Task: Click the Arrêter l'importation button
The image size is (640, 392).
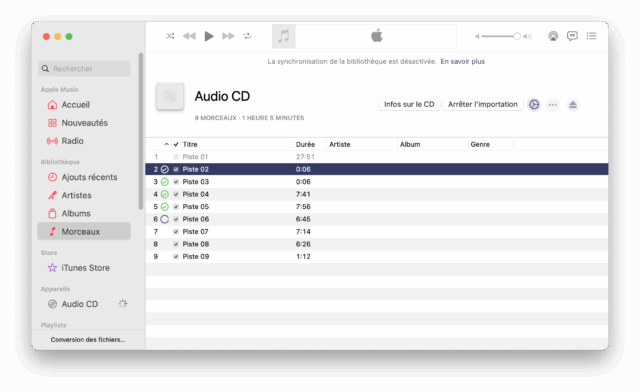Action: (x=483, y=104)
